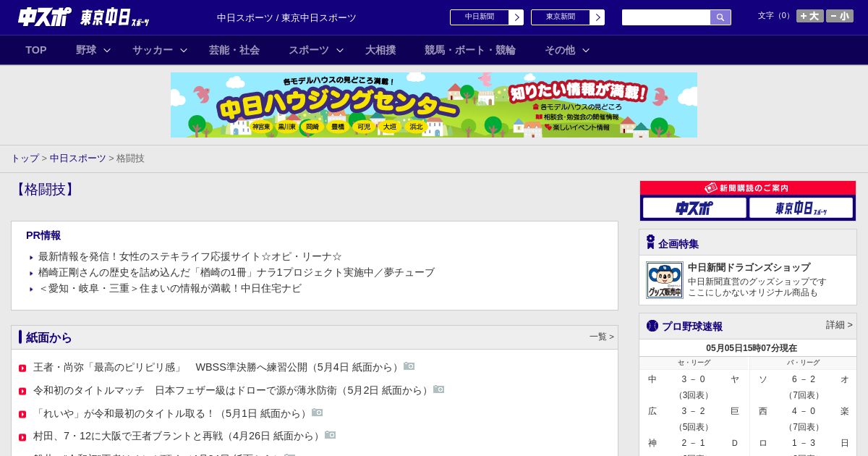This screenshot has width=868, height=456.
Task: Open 楢崎の1冊 夢チューブ PR link
Action: [237, 272]
